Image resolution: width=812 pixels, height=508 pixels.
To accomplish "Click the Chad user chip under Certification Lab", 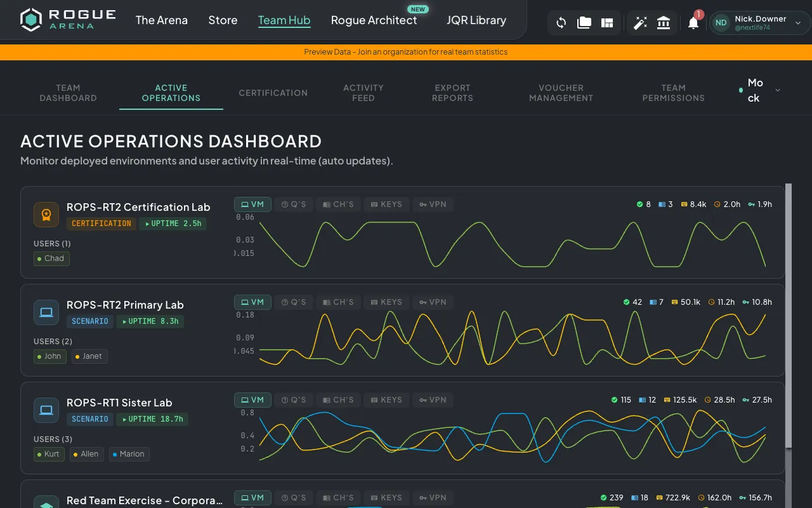I will click(x=51, y=258).
